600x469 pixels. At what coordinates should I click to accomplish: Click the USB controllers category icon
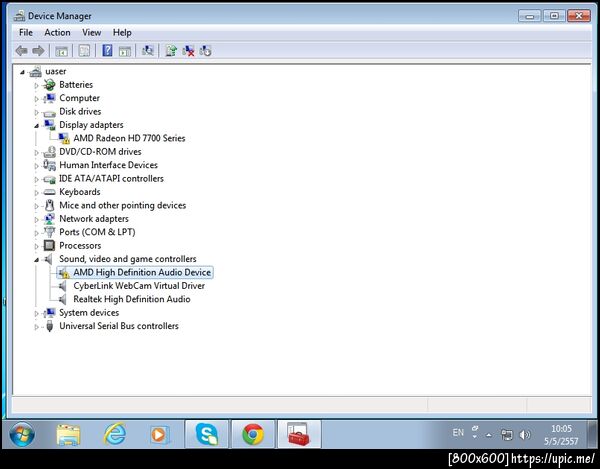coord(49,326)
